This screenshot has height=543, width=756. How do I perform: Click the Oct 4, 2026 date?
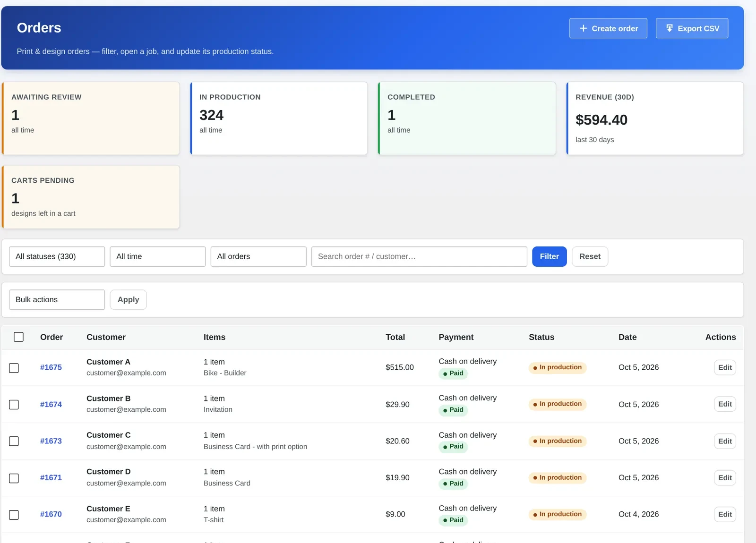(638, 514)
